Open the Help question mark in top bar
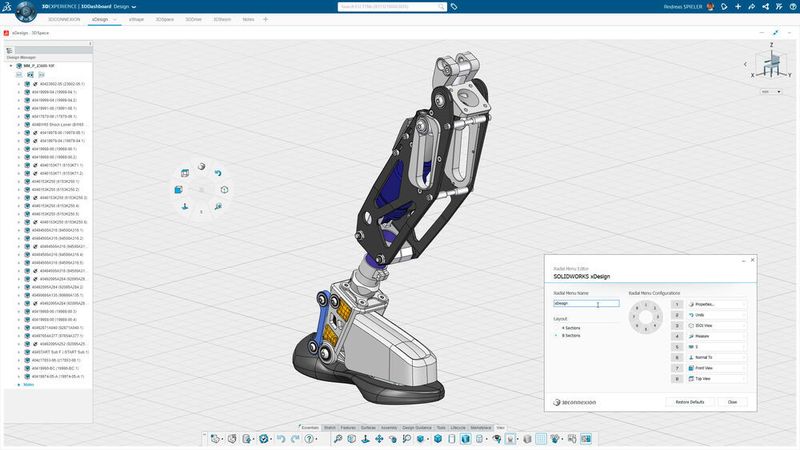 click(x=792, y=7)
